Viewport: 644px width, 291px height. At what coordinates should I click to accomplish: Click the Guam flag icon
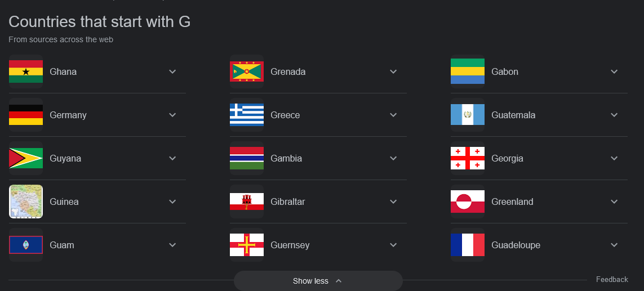(x=26, y=245)
